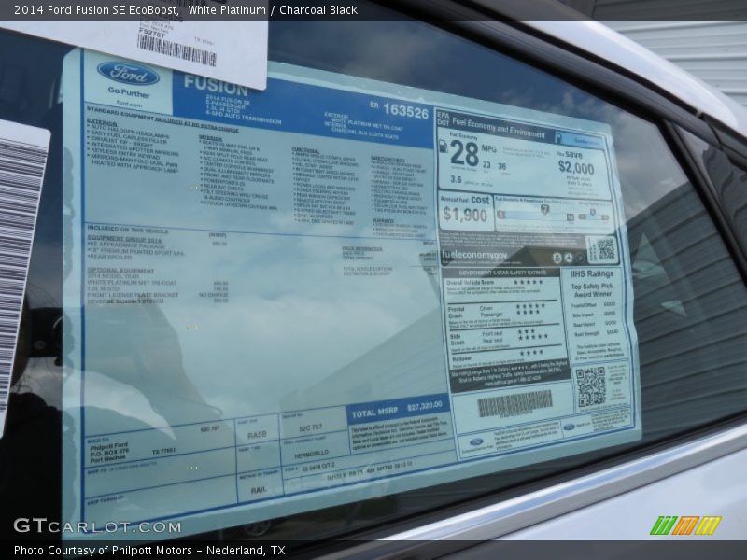
Task: Click the Exterior equipment heading
Action: click(x=102, y=122)
